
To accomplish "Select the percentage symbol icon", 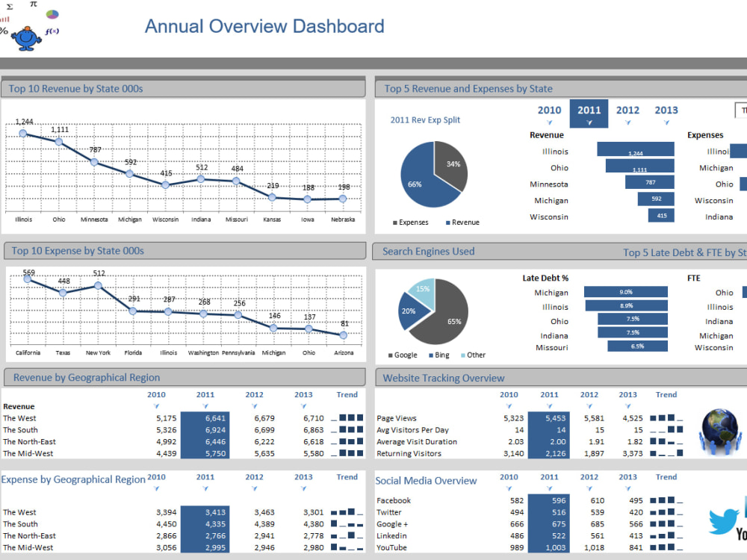I will 3,31.
